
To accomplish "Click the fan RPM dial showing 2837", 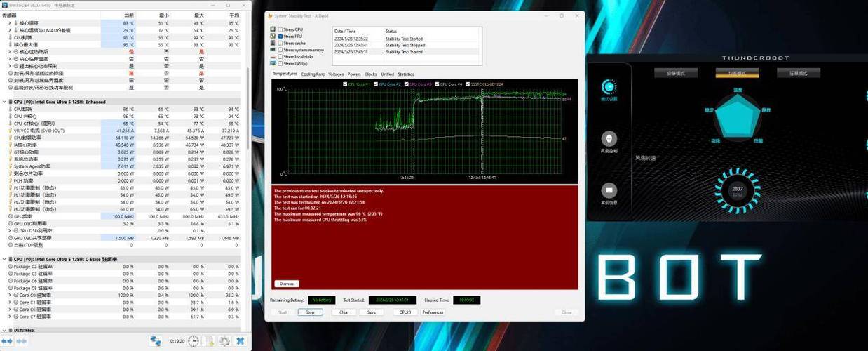I will (x=736, y=191).
